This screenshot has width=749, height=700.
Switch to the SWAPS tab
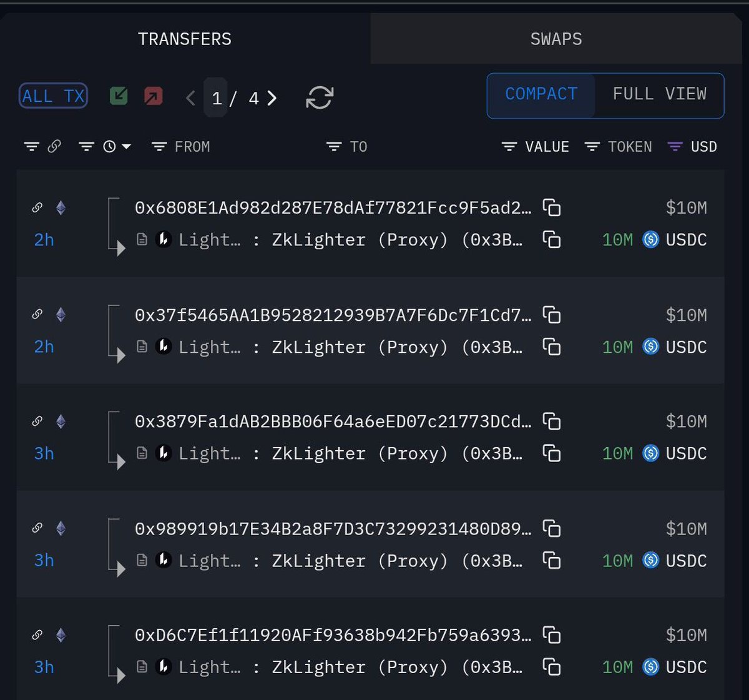556,39
